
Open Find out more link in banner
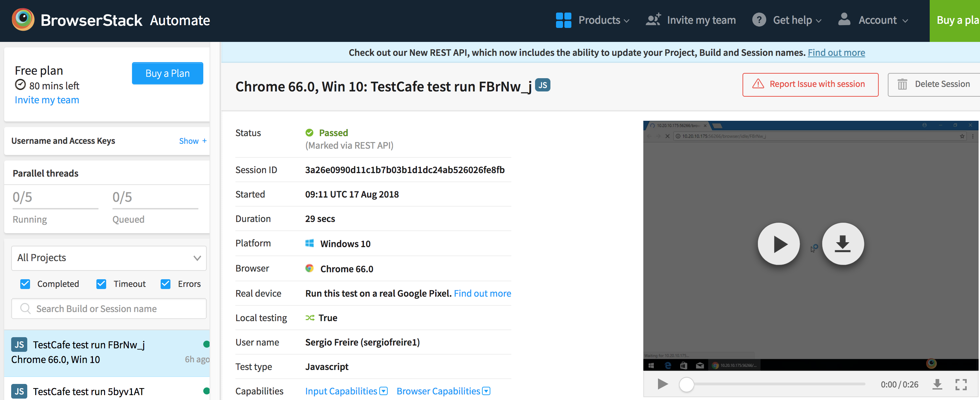click(836, 52)
